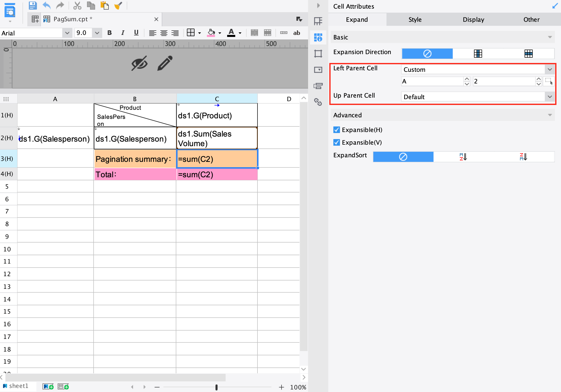Viewport: 561px width, 392px height.
Task: Select ExpandSort descending Z-A option
Action: click(x=524, y=157)
